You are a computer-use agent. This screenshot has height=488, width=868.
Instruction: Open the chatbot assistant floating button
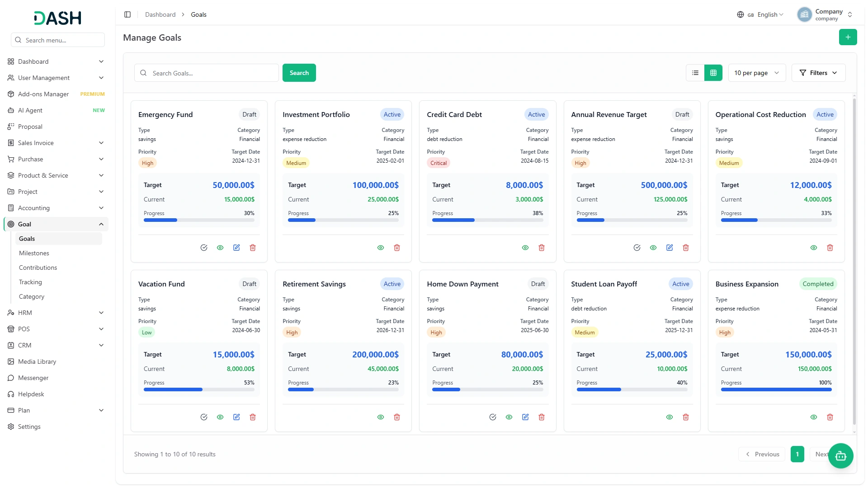pos(841,456)
